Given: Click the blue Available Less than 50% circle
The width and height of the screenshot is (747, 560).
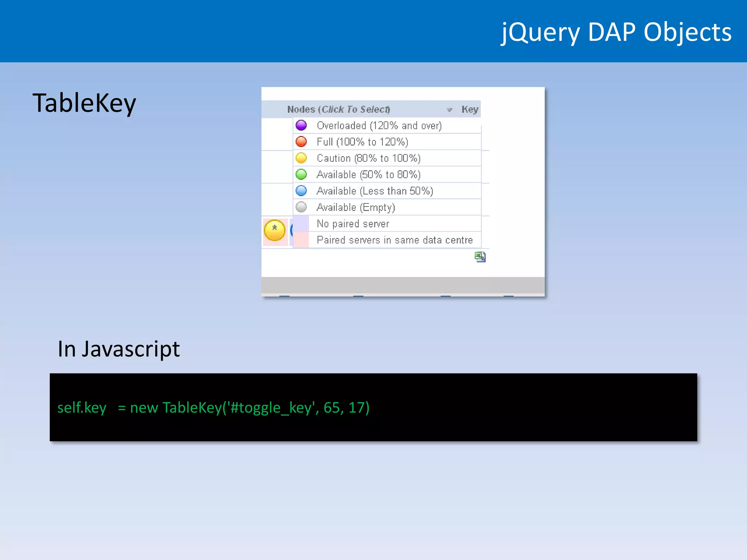Looking at the screenshot, I should [301, 191].
